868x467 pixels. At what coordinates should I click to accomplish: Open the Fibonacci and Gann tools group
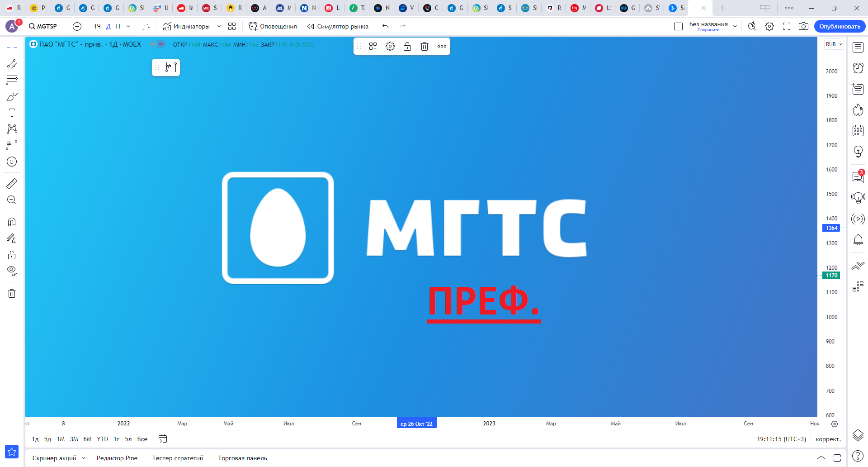(12, 80)
